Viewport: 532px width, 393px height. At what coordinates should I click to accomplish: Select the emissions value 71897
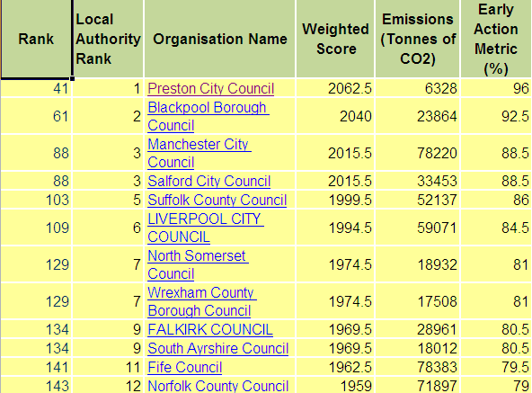[417, 386]
